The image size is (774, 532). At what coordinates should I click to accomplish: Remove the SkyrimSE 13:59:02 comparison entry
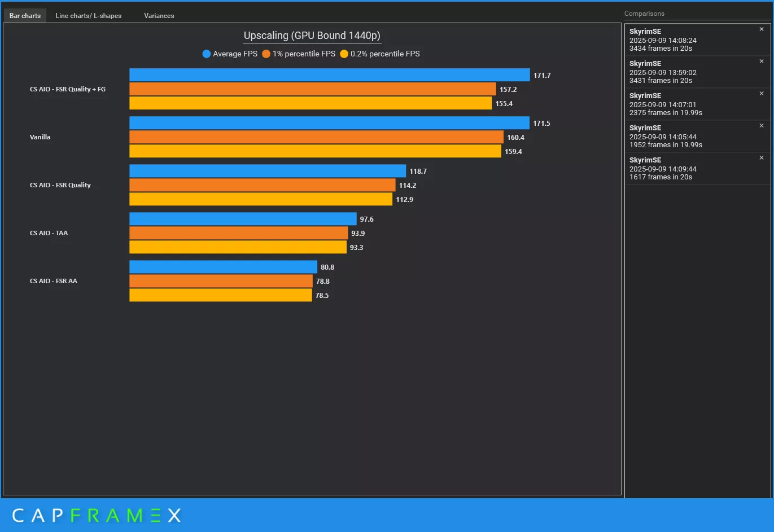(761, 61)
